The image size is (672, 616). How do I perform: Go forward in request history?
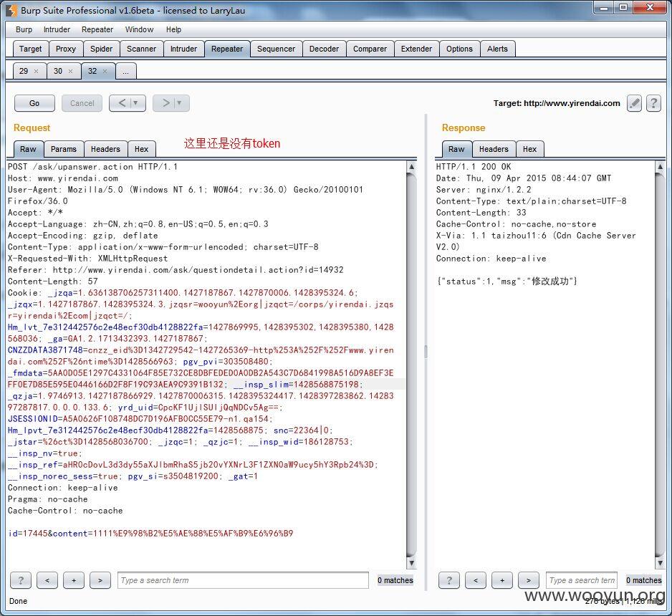pyautogui.click(x=165, y=103)
